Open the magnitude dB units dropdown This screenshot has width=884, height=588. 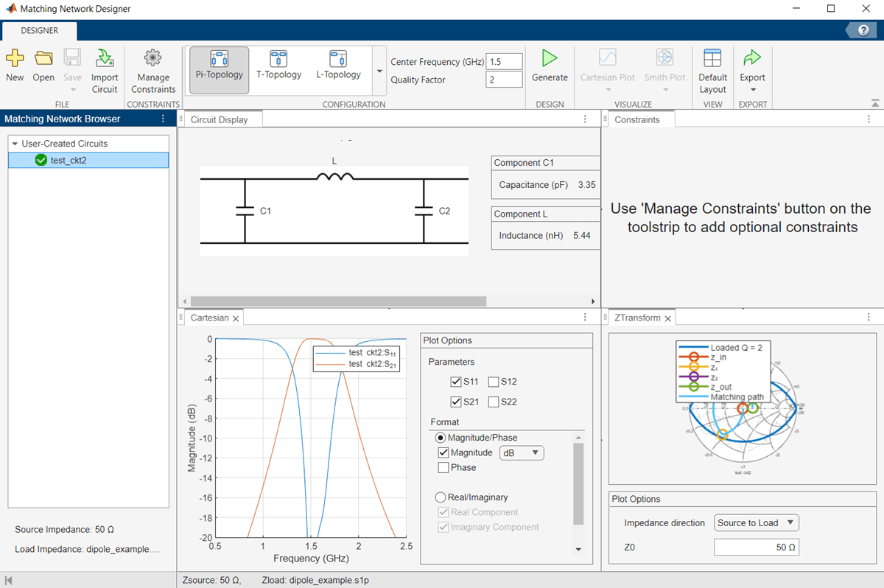[522, 453]
